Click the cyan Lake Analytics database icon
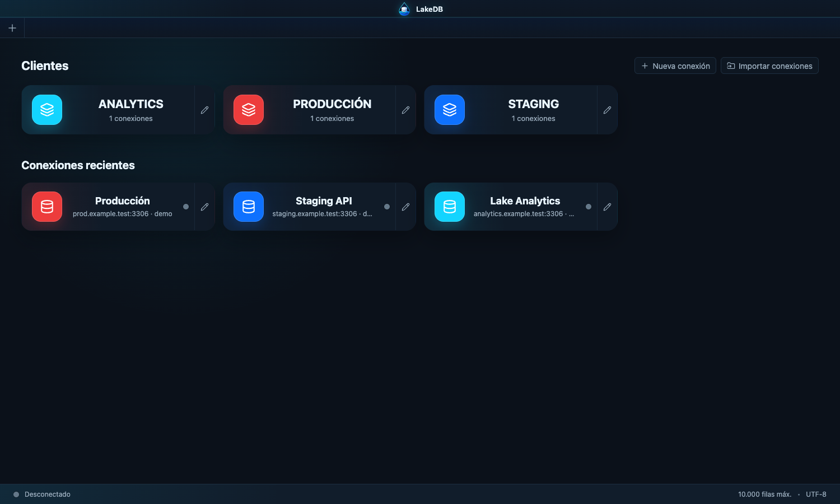This screenshot has height=504, width=840. [450, 207]
